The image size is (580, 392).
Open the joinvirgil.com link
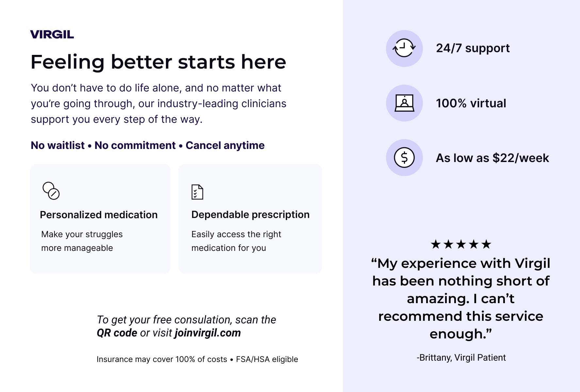coord(208,333)
